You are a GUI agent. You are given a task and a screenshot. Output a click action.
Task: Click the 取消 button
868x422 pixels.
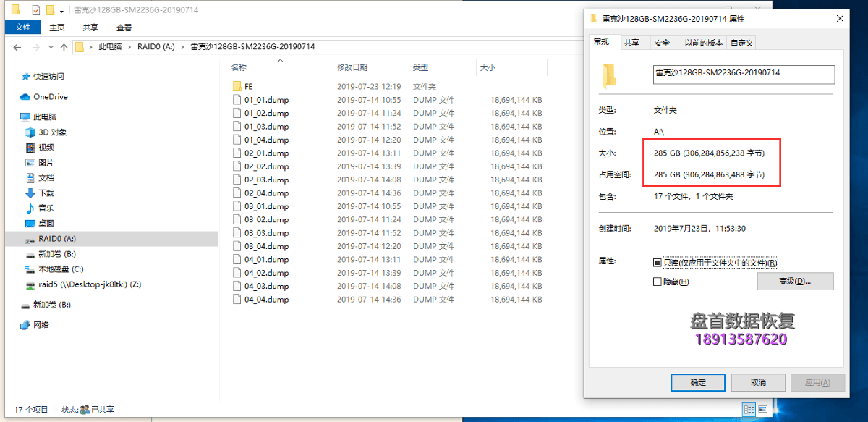[x=758, y=382]
